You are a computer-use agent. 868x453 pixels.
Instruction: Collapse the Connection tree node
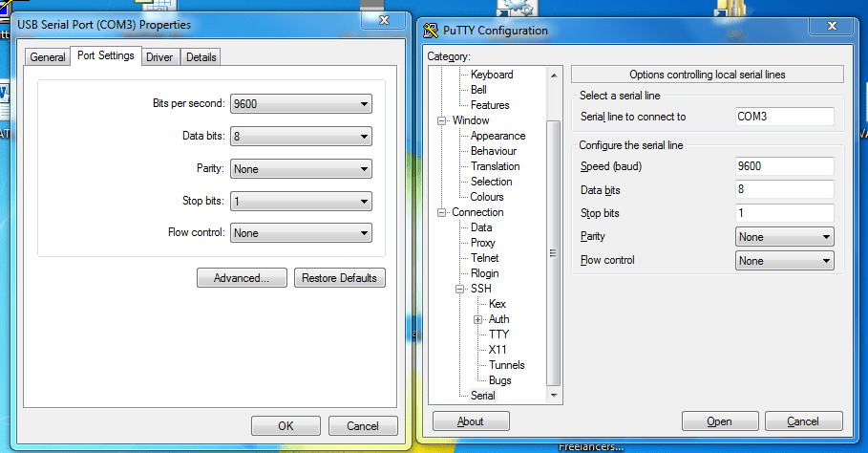click(442, 213)
